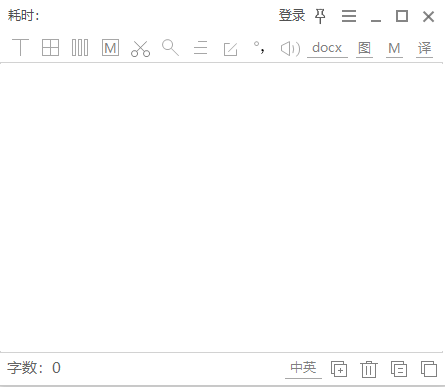The image size is (445, 387).
Task: Click the boxed M formula icon
Action: (x=110, y=48)
